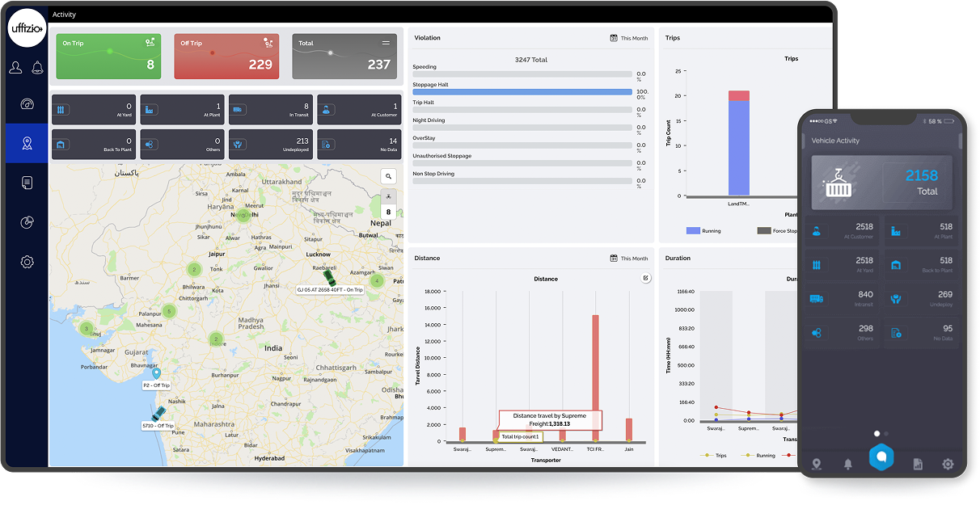Click the cluster marker labeled 4 near Patna

377,281
